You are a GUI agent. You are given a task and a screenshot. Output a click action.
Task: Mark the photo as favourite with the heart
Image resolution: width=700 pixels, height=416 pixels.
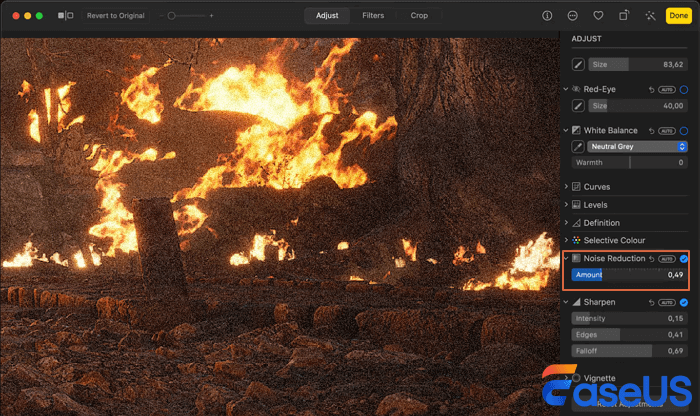click(x=598, y=16)
